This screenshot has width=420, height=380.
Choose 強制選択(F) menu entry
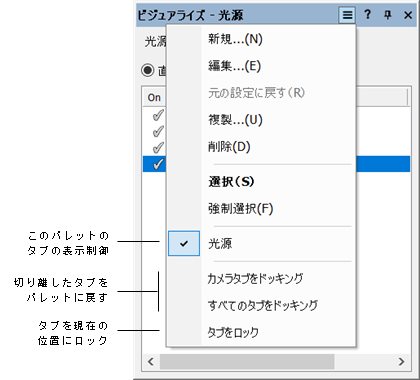tap(262, 209)
